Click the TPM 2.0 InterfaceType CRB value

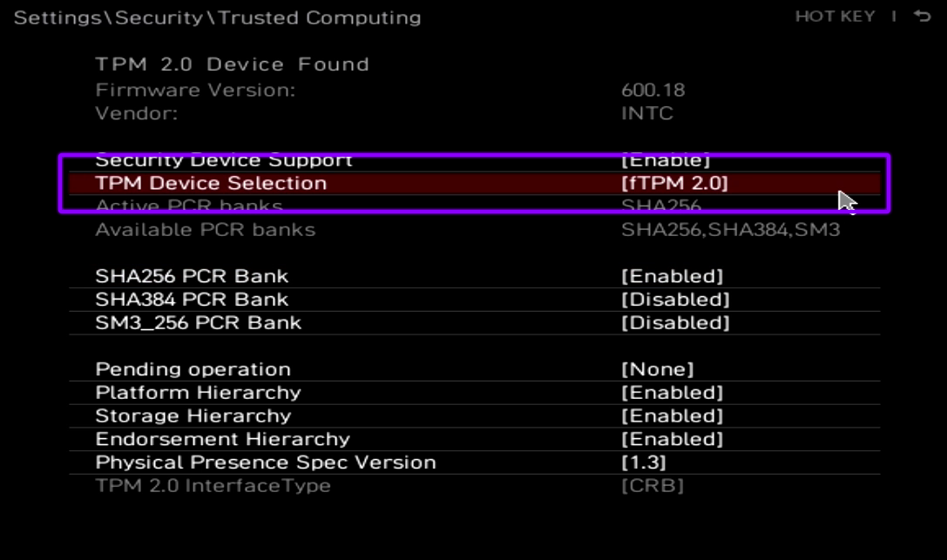pos(652,486)
